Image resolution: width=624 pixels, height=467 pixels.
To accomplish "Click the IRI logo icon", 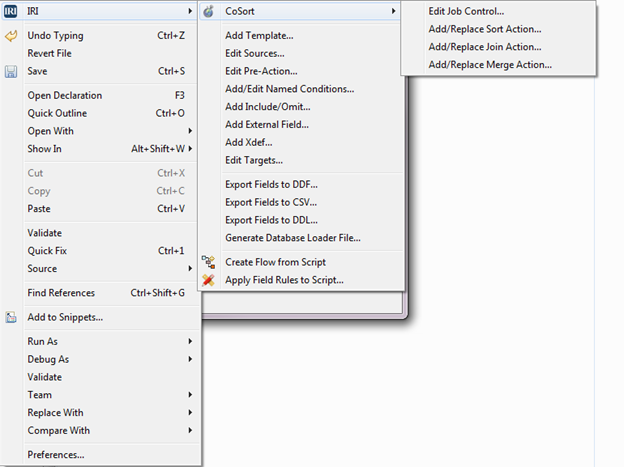I will 10,11.
